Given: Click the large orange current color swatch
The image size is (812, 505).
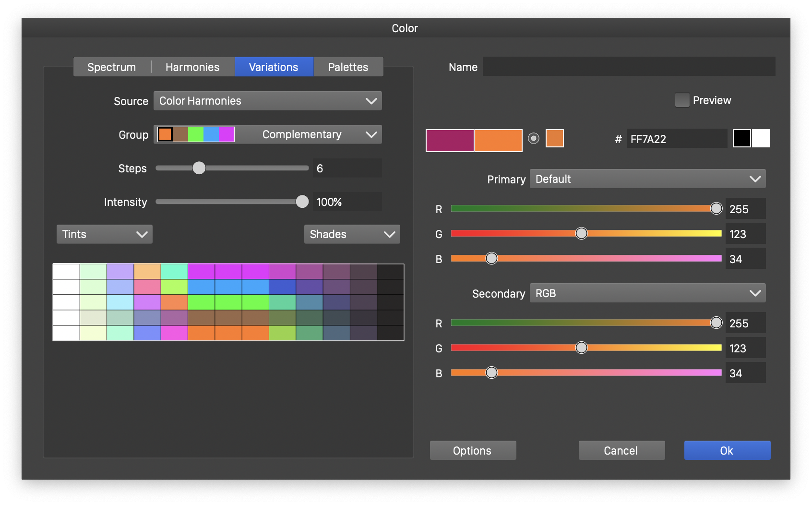Looking at the screenshot, I should 498,141.
